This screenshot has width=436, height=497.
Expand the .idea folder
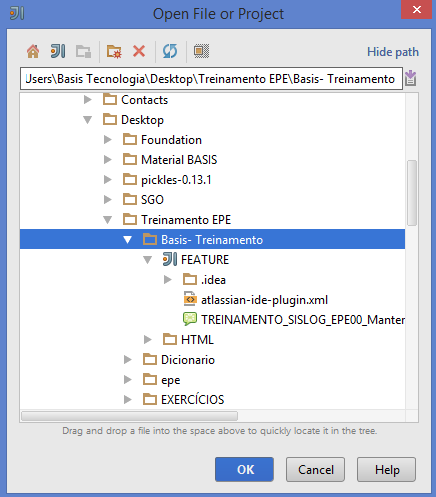168,280
